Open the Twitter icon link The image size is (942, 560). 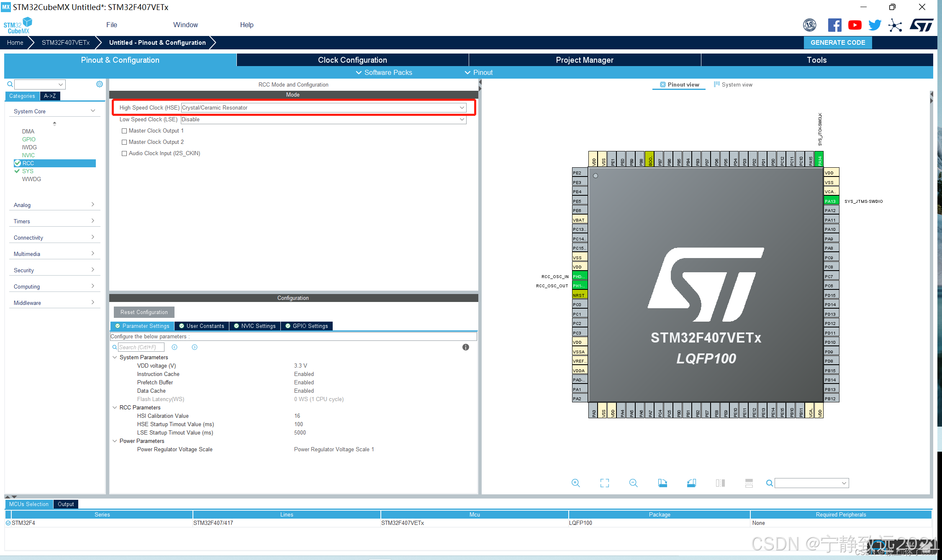[875, 25]
